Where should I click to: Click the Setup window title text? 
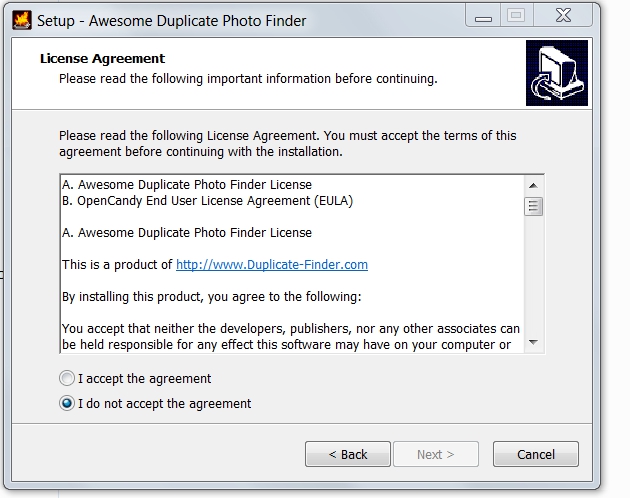tap(172, 21)
